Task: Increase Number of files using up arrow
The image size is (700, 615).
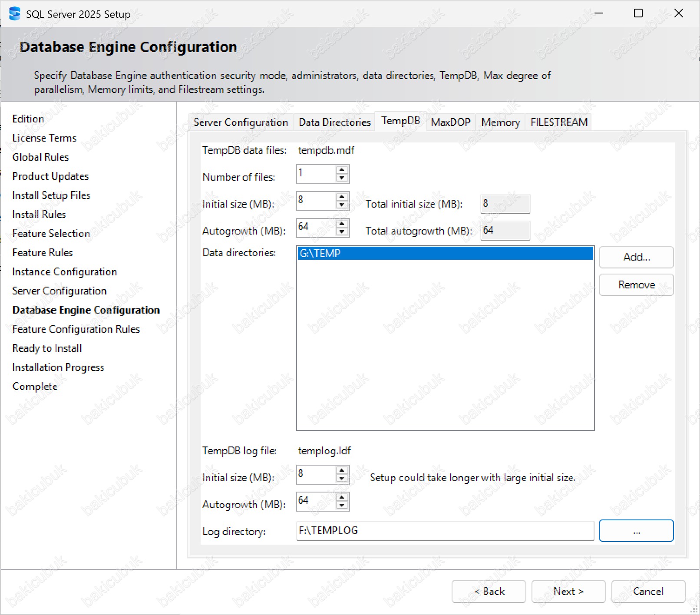Action: pos(342,170)
